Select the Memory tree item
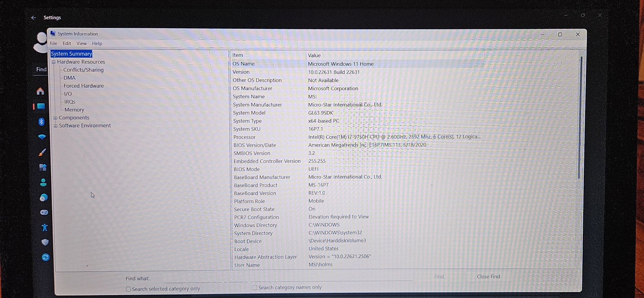 tap(74, 110)
